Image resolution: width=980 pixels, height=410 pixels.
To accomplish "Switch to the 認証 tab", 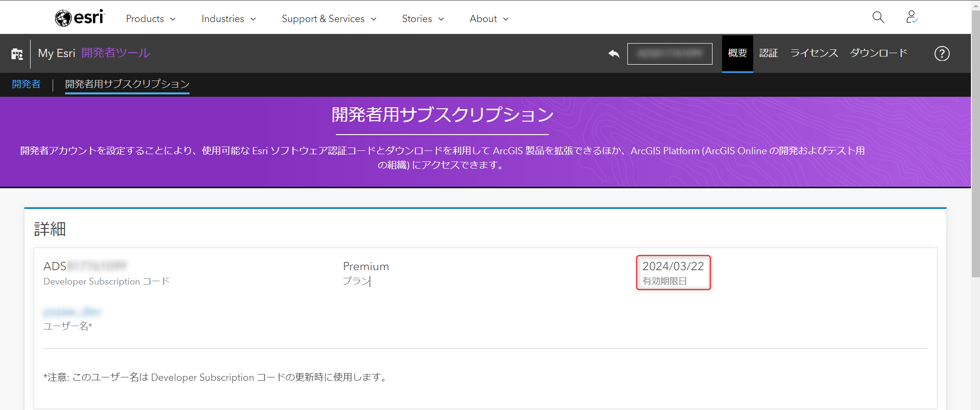I will point(768,53).
